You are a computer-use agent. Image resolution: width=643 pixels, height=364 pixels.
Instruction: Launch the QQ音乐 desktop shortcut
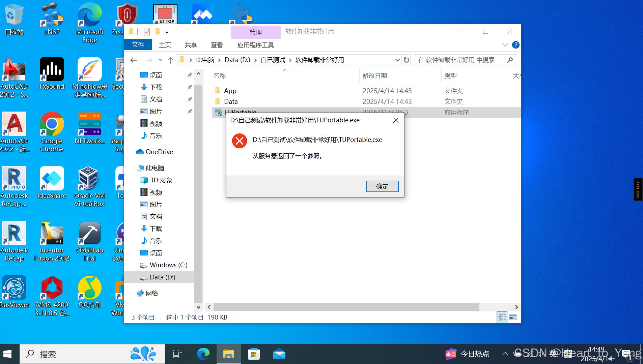[x=89, y=293]
